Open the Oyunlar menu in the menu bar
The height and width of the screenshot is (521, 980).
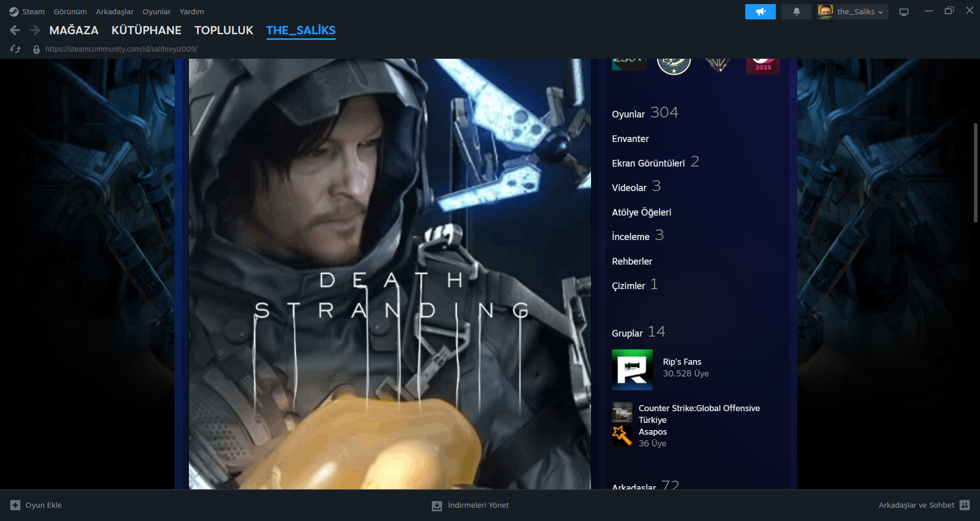click(x=157, y=12)
